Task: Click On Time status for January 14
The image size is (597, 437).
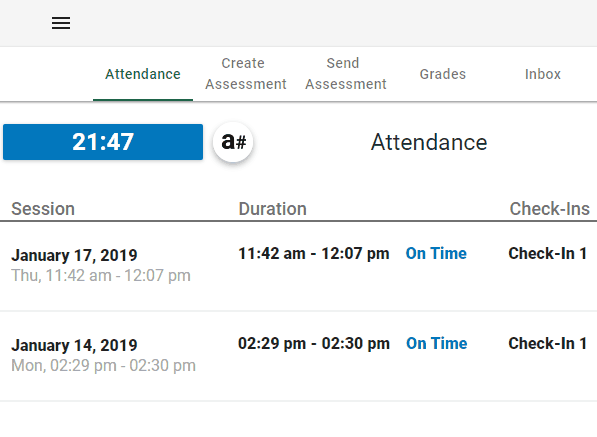Action: (436, 343)
